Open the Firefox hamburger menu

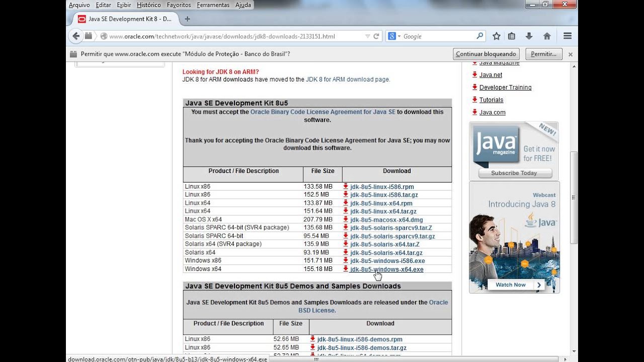tap(568, 36)
